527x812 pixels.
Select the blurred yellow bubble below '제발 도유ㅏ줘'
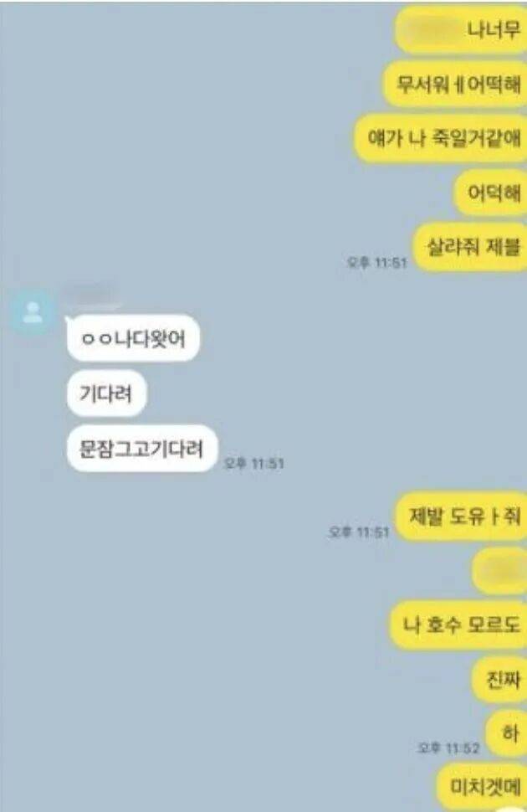499,571
